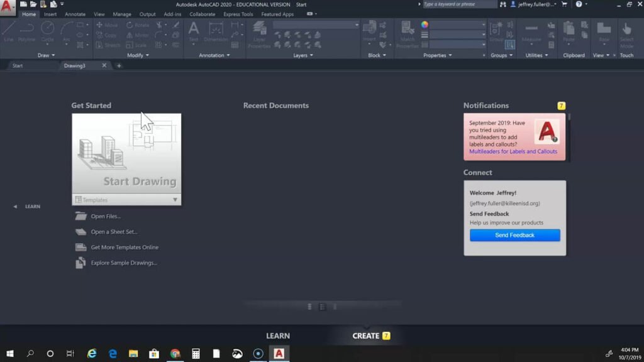Open the Express Tools ribbon tab
Image resolution: width=644 pixels, height=362 pixels.
238,14
